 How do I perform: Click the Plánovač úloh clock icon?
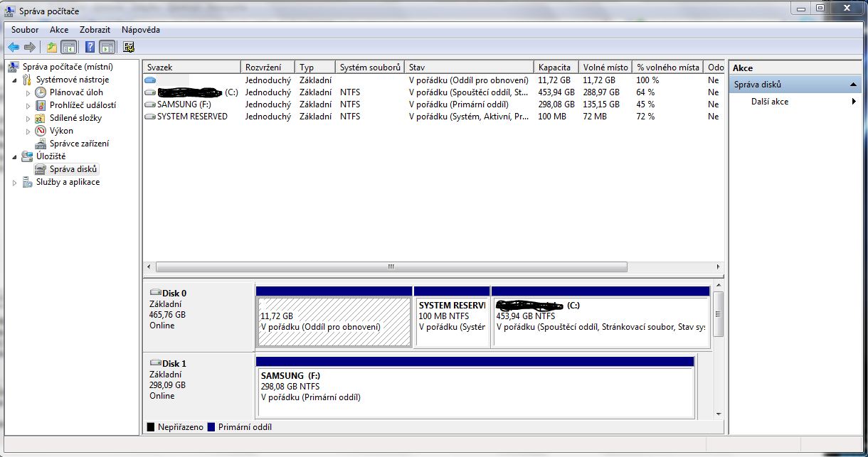[x=41, y=92]
